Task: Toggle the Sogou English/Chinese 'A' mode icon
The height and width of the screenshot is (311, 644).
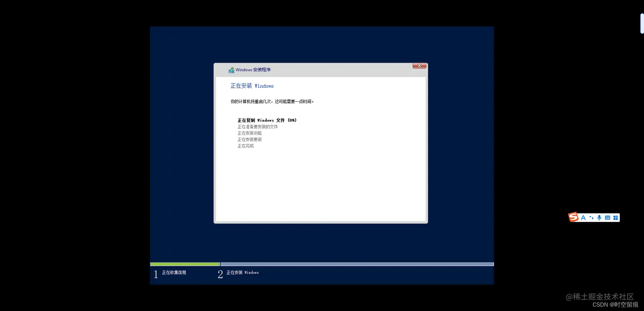Action: 583,218
